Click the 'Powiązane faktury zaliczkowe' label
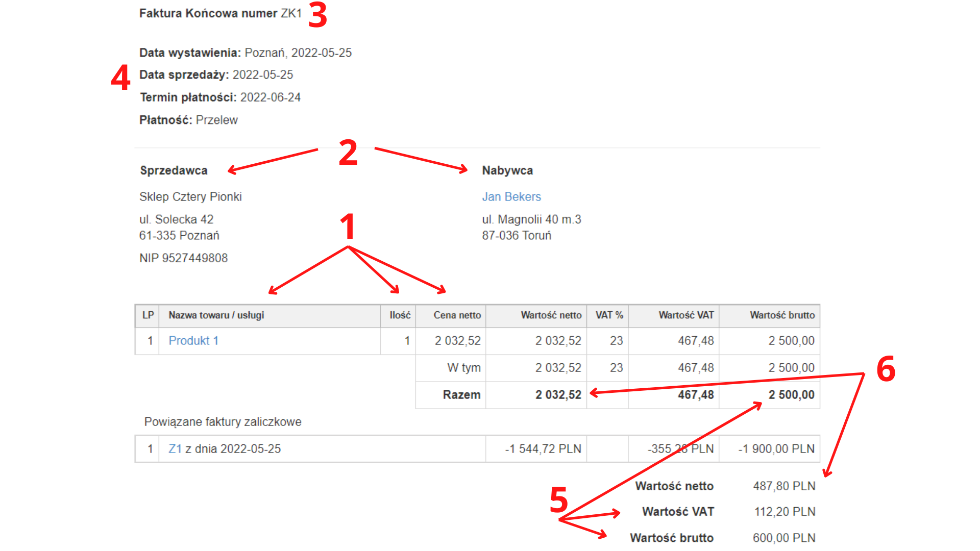Image resolution: width=980 pixels, height=551 pixels. (223, 422)
